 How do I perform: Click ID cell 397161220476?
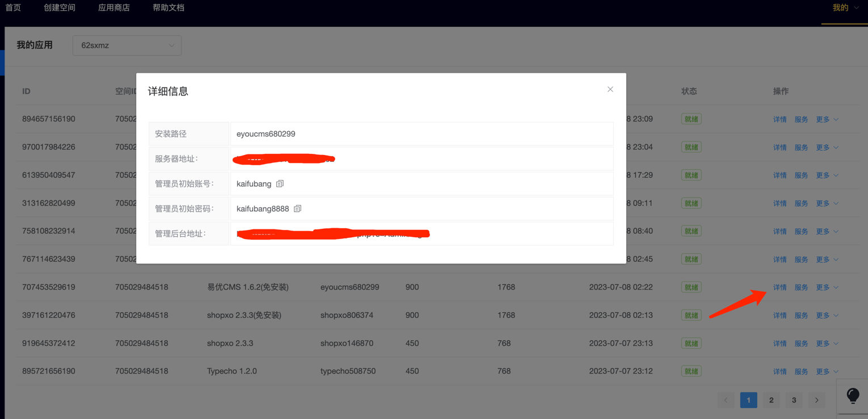(x=49, y=315)
